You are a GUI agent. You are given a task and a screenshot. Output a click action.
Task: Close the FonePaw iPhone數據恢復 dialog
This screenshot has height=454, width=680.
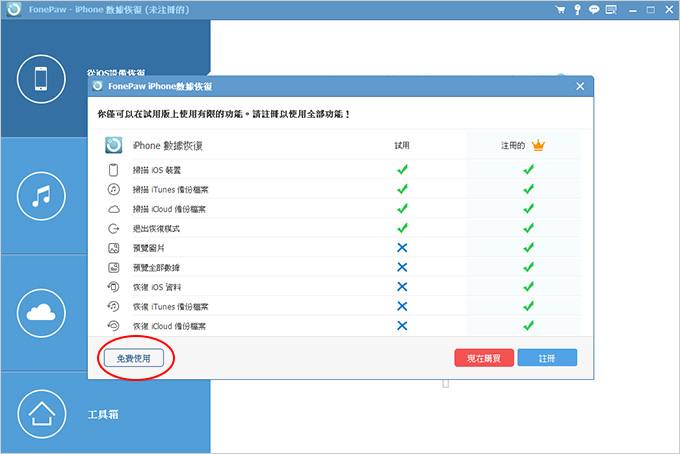pyautogui.click(x=580, y=86)
